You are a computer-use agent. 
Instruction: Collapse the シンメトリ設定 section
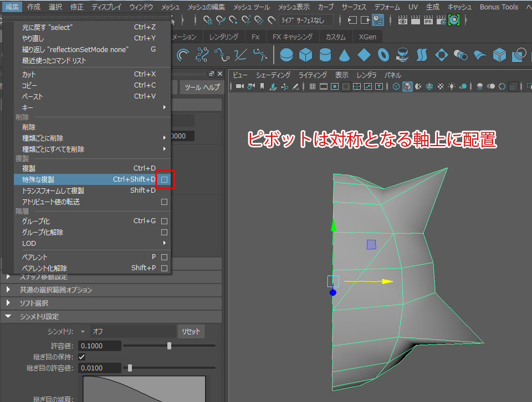(111, 316)
